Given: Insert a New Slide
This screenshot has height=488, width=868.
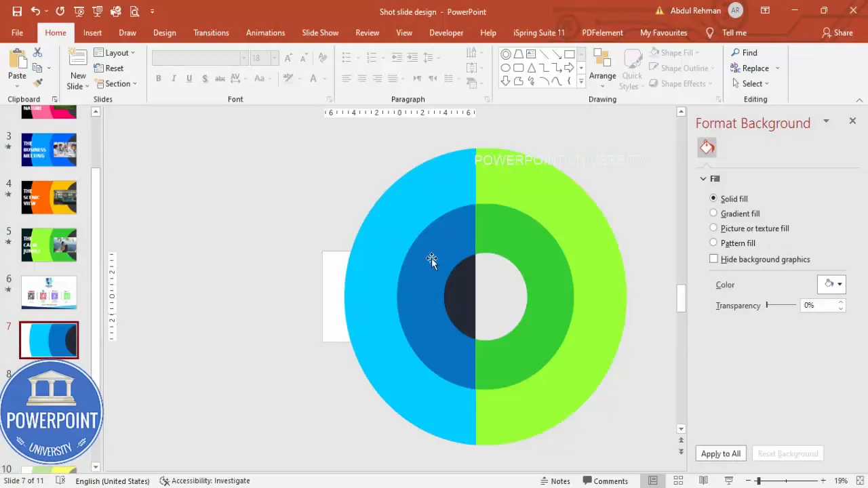Looking at the screenshot, I should [x=78, y=70].
